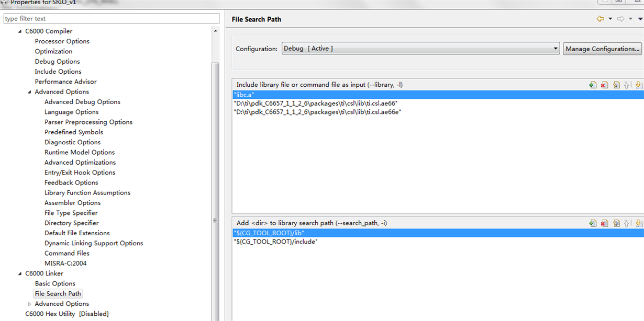This screenshot has width=644, height=321.
Task: Select Language Options
Action: tap(71, 112)
